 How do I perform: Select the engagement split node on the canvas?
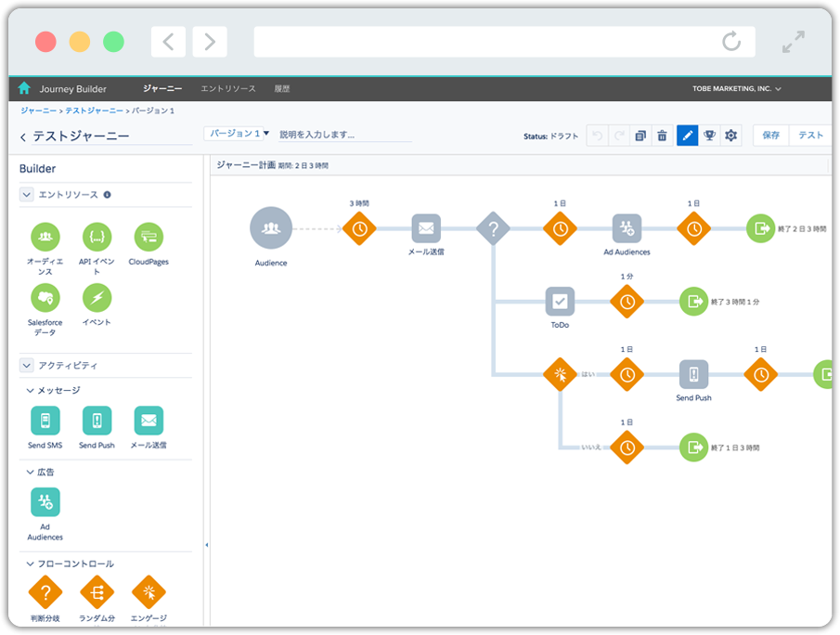560,374
